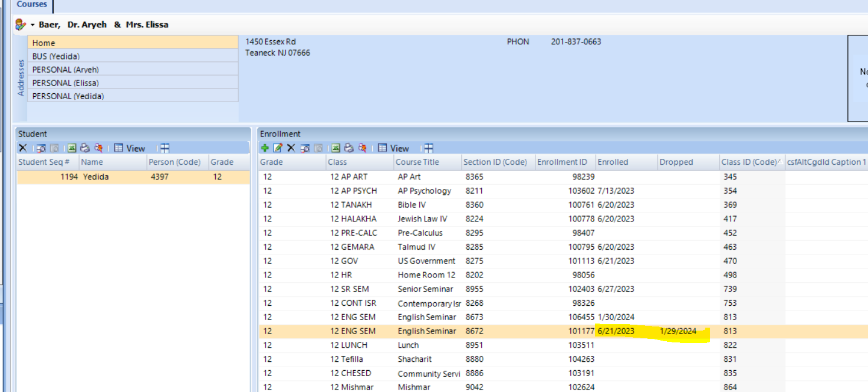Print the Enrollment grid
The image size is (868, 392).
[x=349, y=148]
